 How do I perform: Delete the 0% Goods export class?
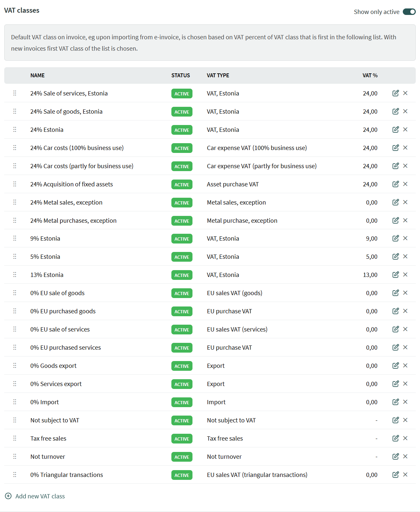click(x=405, y=366)
